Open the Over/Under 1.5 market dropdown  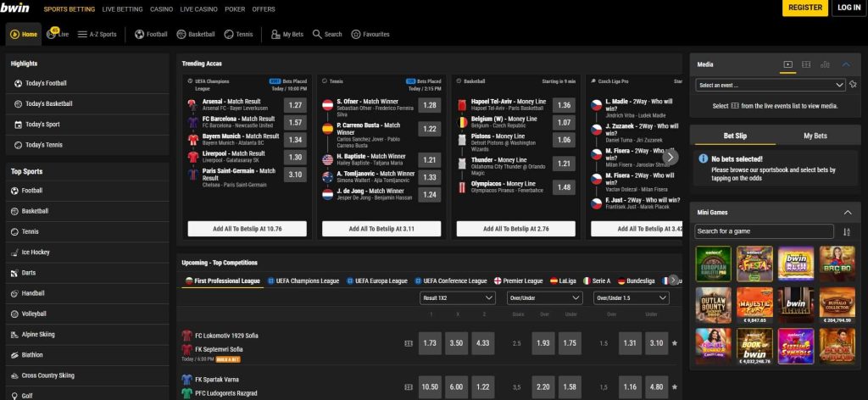632,297
